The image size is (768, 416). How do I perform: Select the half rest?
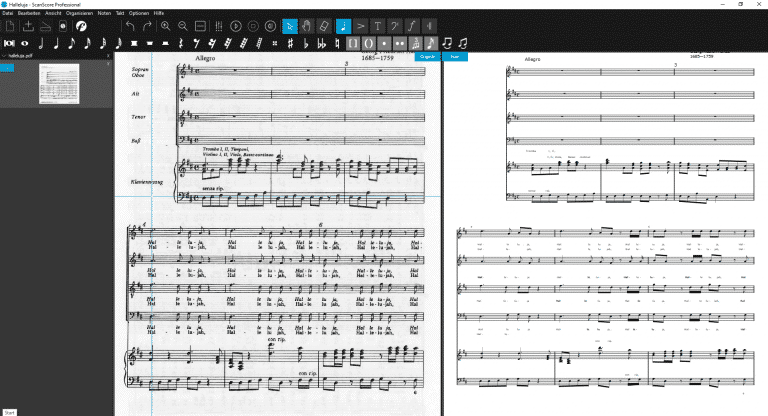coord(165,44)
